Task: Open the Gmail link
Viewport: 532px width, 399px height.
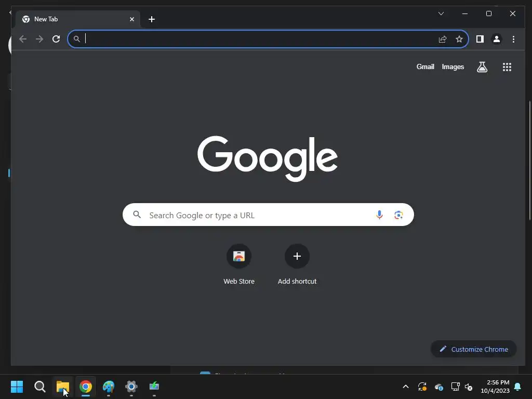Action: pos(425,67)
